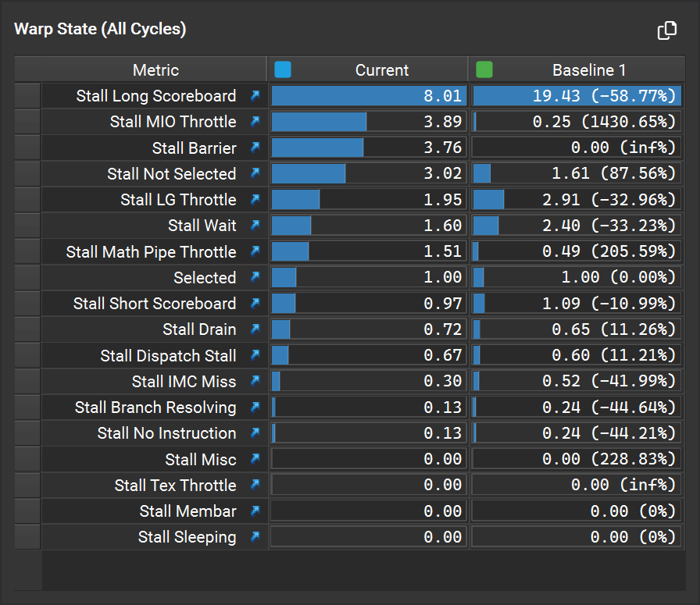Open the Stall LG Throttle link arrow
Image resolution: width=700 pixels, height=605 pixels.
255,199
